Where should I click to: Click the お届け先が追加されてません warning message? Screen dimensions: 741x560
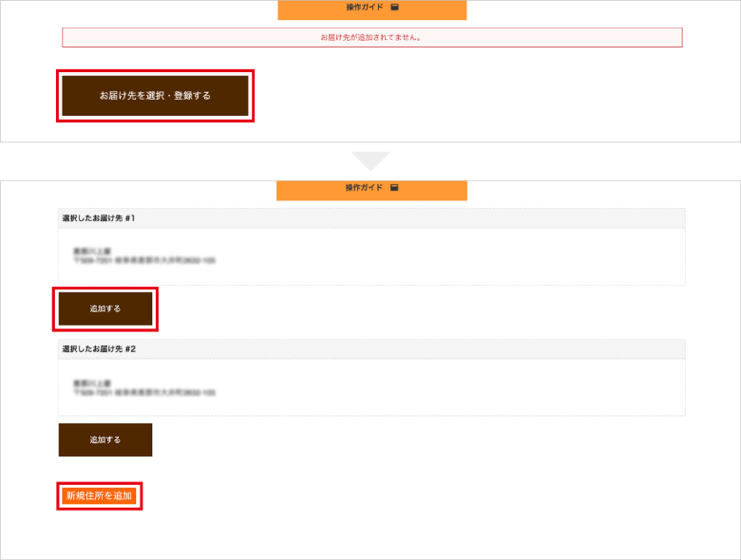pos(371,37)
